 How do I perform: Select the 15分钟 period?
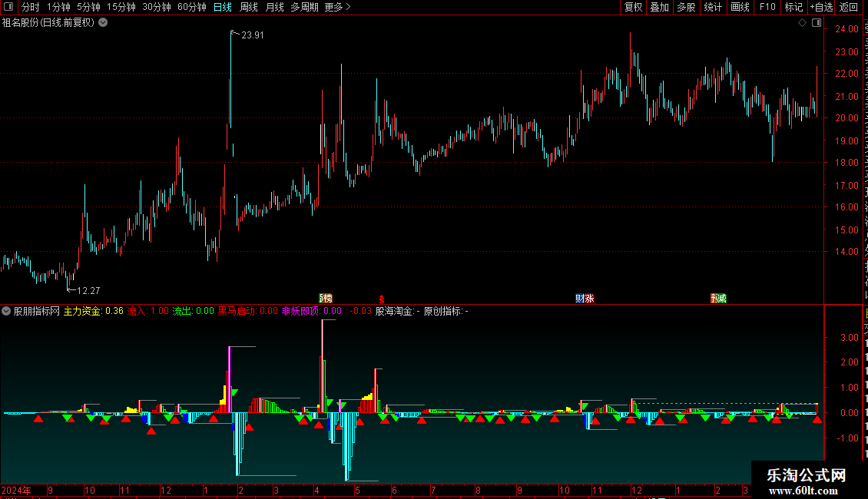click(x=121, y=7)
